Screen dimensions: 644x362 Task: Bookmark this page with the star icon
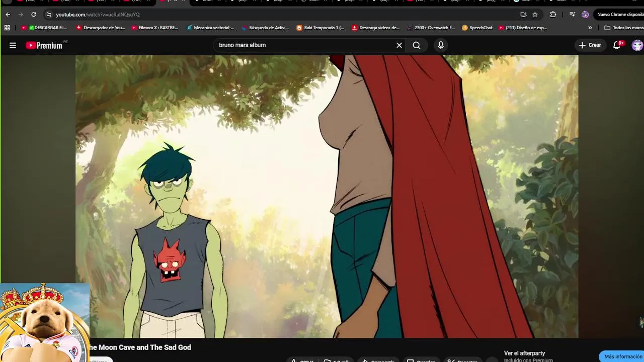coord(535,15)
